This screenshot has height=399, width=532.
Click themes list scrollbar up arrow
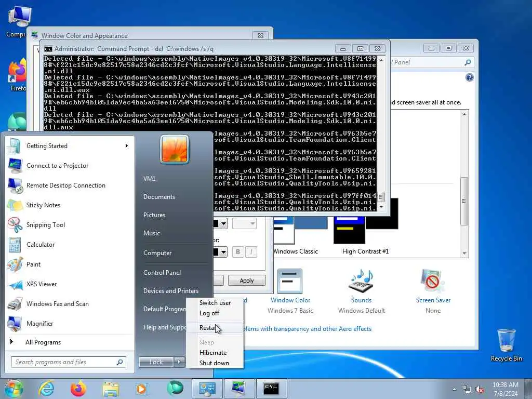tap(464, 114)
